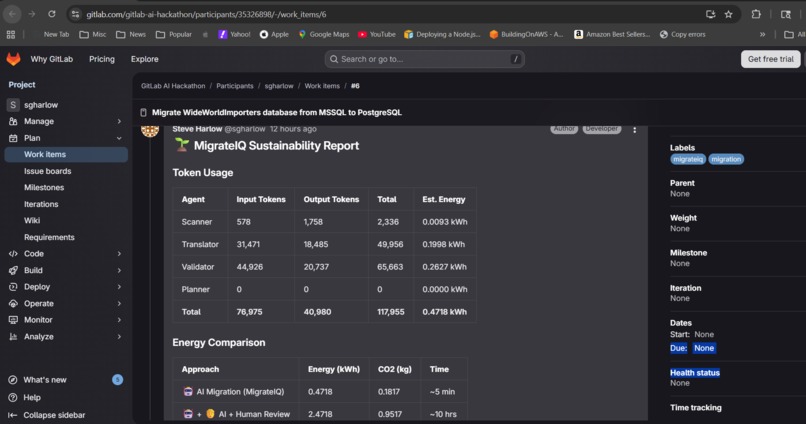Click the Health status heading
806x424 pixels.
tap(694, 373)
